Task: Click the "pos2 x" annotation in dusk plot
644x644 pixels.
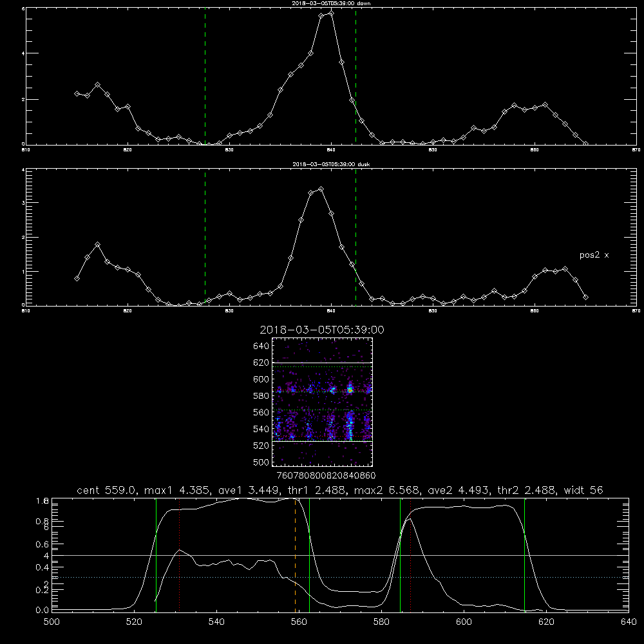Action: tap(594, 255)
